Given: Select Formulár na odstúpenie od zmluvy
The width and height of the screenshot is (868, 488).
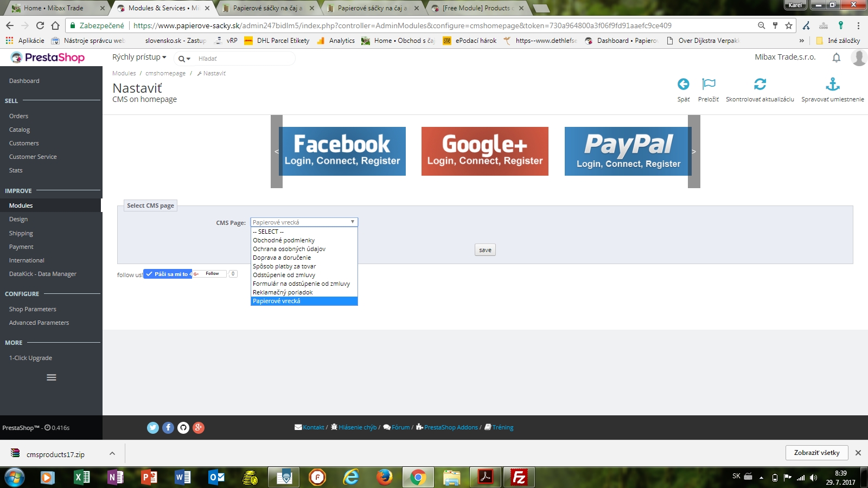Looking at the screenshot, I should pos(304,284).
